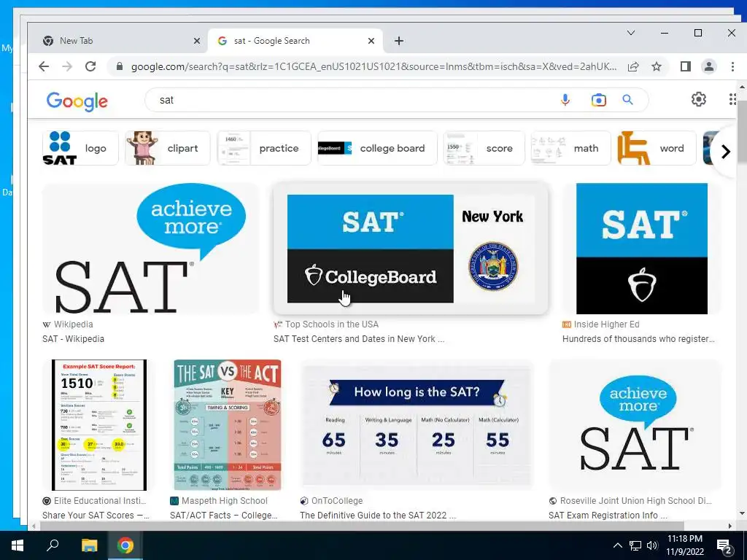Click the Google logo
This screenshot has height=560, width=747.
click(x=77, y=101)
